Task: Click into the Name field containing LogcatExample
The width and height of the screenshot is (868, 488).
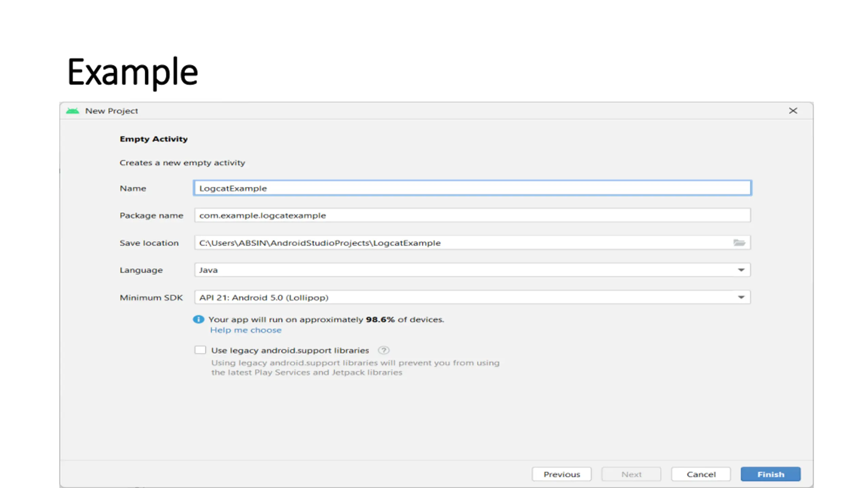Action: click(x=472, y=188)
